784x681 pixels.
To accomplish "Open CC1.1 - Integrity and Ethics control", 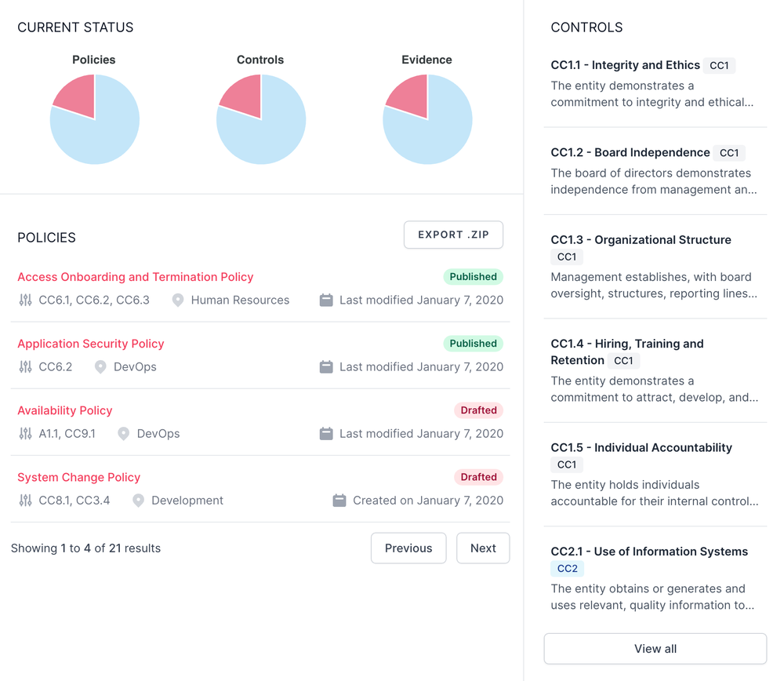I will coord(625,65).
